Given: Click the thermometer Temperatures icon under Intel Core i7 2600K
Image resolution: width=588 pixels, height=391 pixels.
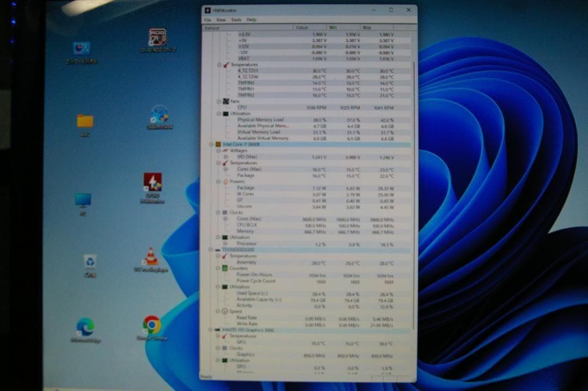Looking at the screenshot, I should [x=225, y=162].
